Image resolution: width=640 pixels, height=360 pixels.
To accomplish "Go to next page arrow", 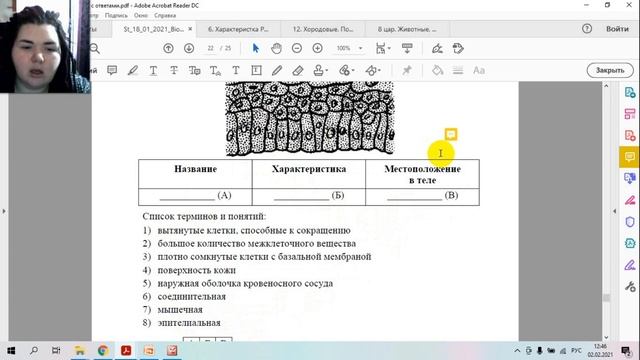I will (189, 49).
